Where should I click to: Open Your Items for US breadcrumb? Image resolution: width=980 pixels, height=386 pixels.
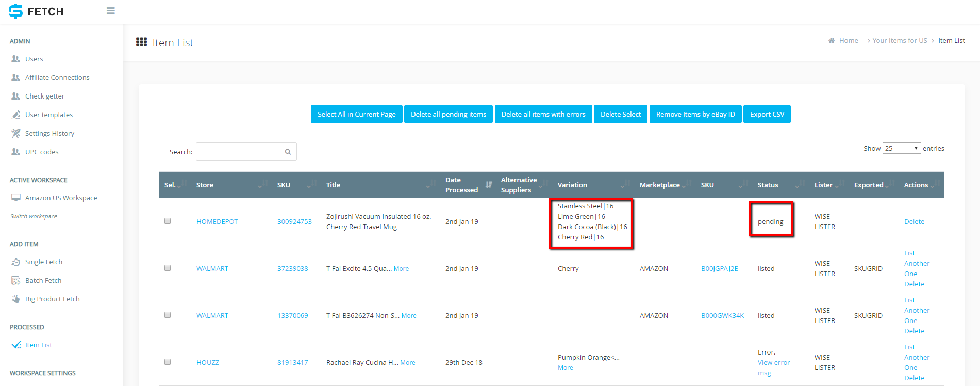(x=900, y=40)
